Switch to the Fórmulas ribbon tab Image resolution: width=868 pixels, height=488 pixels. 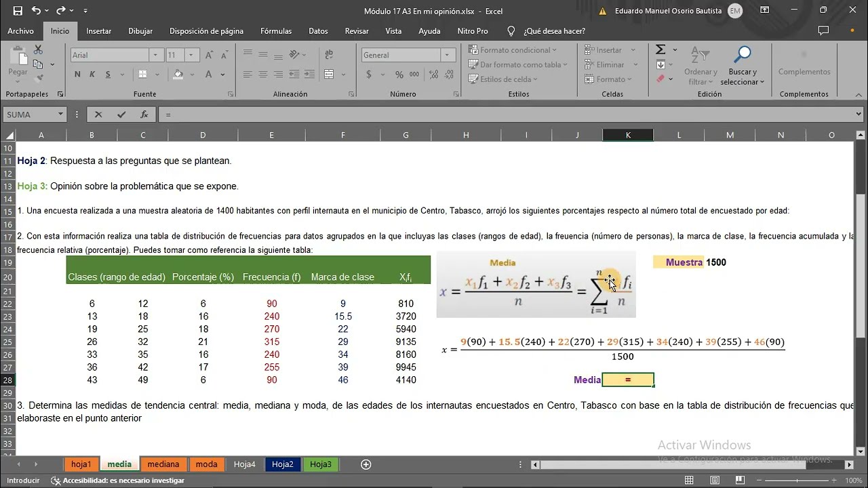click(276, 30)
